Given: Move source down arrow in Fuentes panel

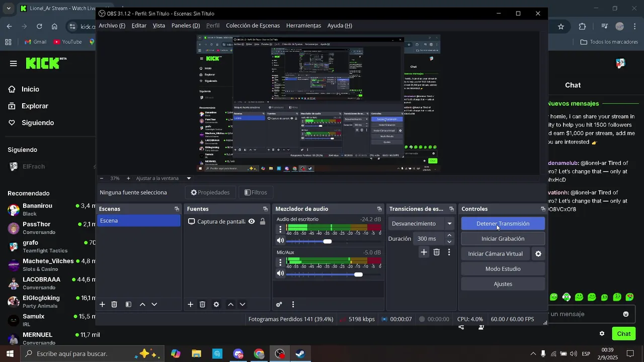Looking at the screenshot, I should [x=243, y=304].
